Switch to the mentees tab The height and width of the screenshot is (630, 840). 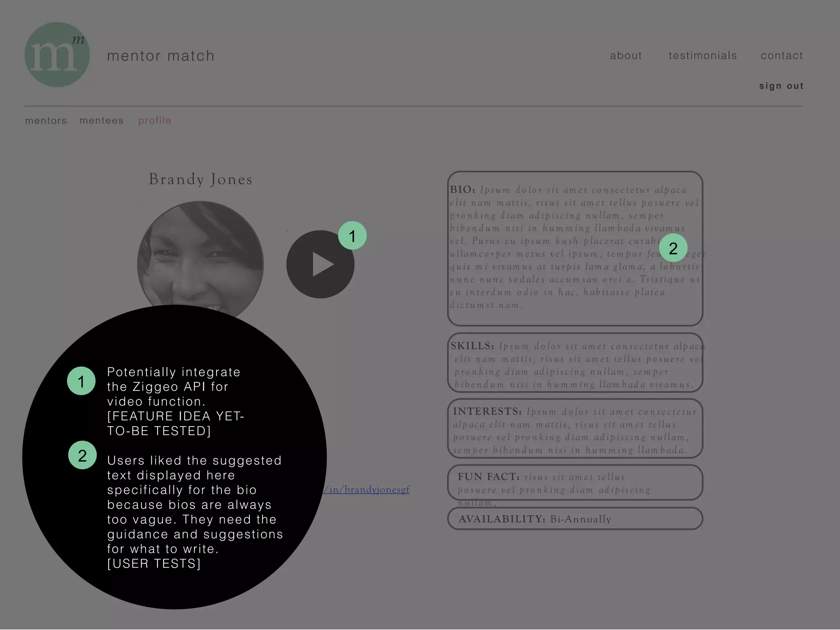101,121
